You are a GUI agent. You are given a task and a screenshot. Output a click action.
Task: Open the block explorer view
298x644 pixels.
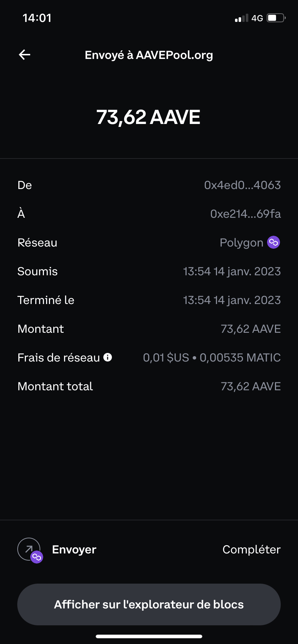(x=149, y=604)
